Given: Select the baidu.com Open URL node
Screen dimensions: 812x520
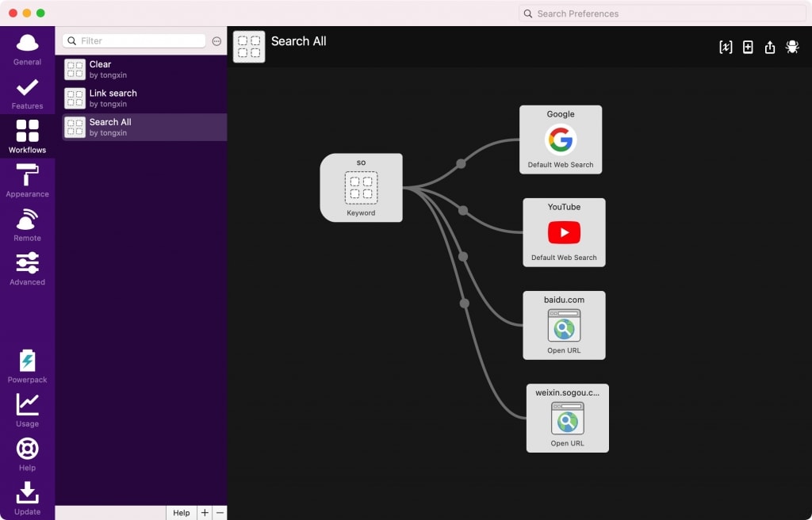Looking at the screenshot, I should (x=564, y=325).
